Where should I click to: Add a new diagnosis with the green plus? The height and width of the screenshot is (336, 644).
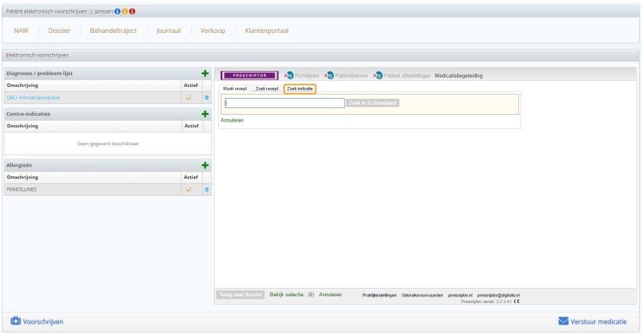point(205,73)
